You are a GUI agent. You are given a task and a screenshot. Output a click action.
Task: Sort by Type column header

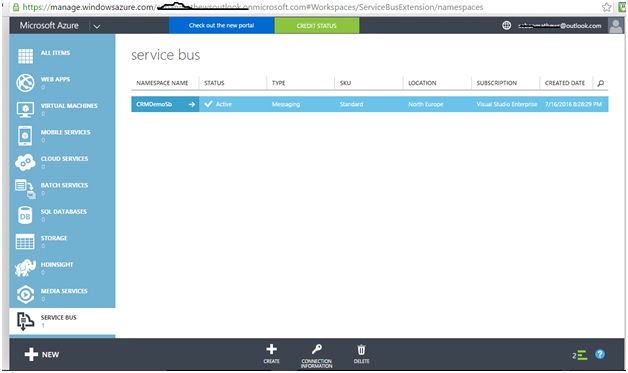click(x=278, y=83)
